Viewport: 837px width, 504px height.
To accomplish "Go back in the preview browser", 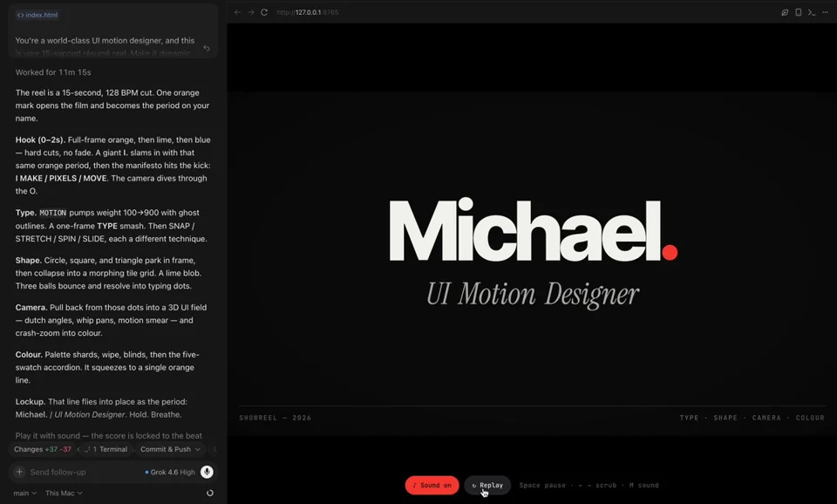I will (x=237, y=12).
